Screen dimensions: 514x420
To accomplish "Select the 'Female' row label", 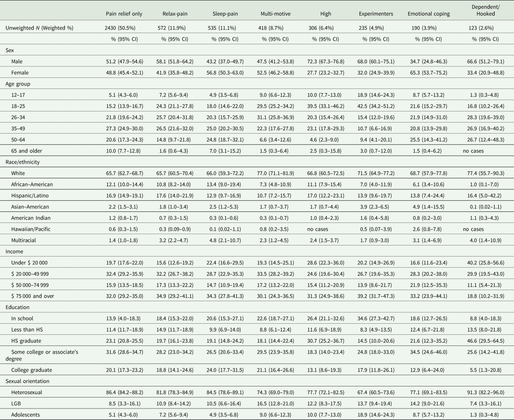I will point(20,73).
